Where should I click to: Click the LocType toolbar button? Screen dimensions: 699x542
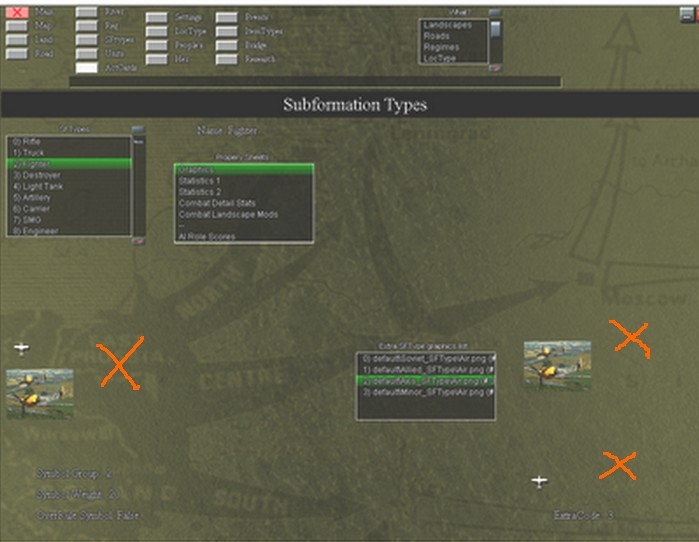click(156, 31)
